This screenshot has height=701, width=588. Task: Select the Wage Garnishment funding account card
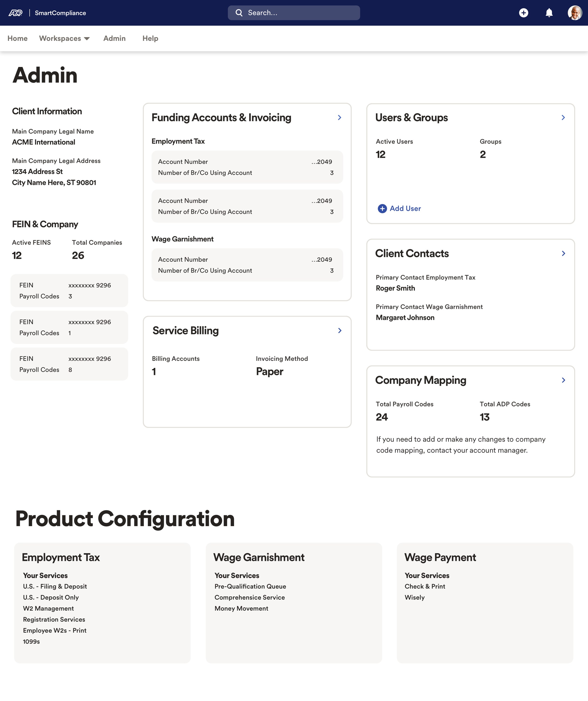[247, 265]
